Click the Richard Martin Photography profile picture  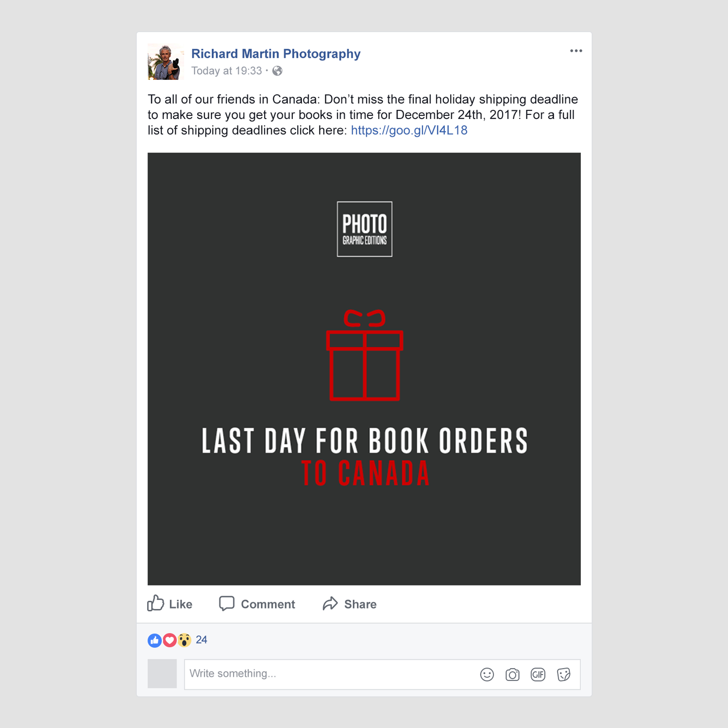166,62
